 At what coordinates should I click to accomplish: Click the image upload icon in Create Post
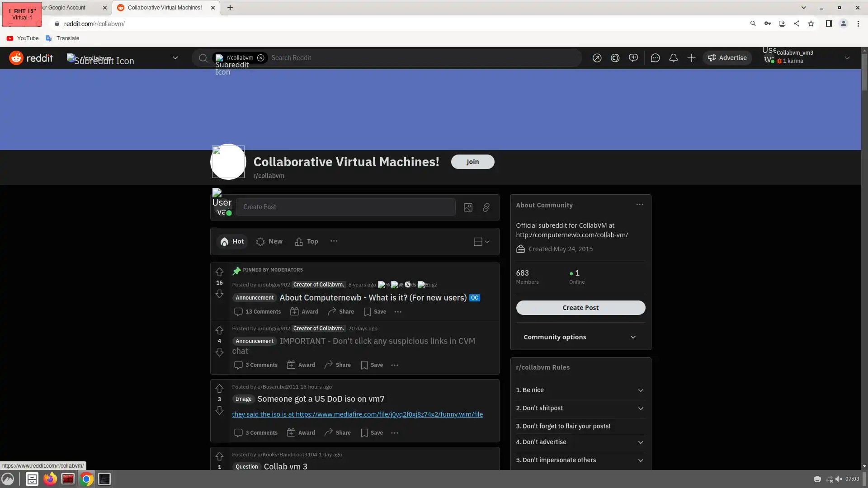tap(468, 207)
